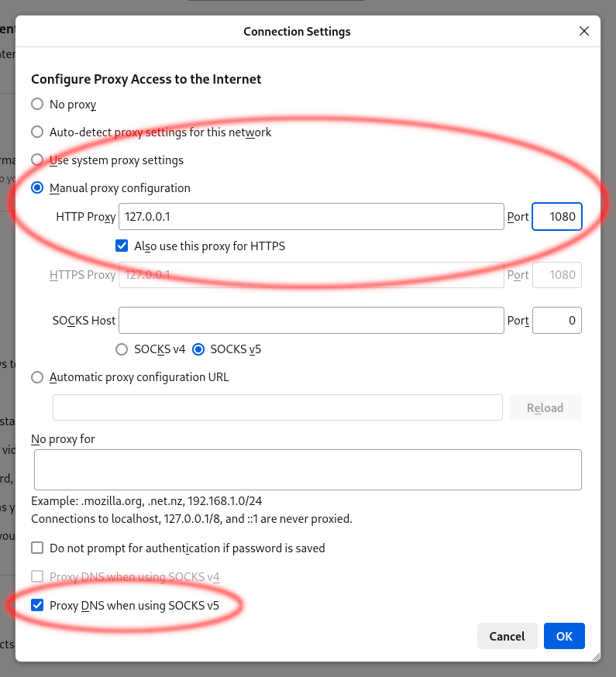Click the Configure Proxy Access heading text
The width and height of the screenshot is (616, 677).
pyautogui.click(x=146, y=80)
